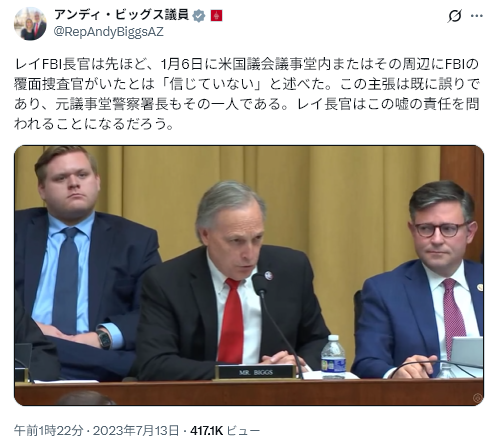Click the blue verified checkmark badge
Image resolution: width=495 pixels, height=441 pixels.
point(199,16)
